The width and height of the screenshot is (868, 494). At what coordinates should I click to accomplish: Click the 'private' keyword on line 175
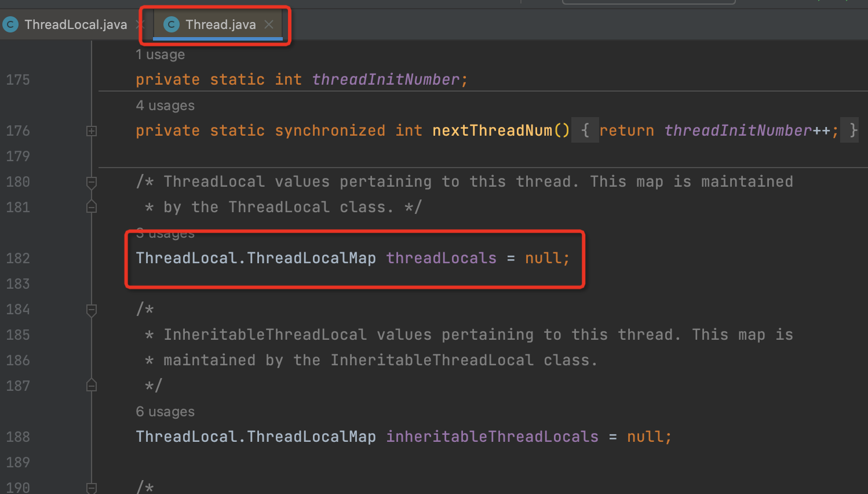(x=168, y=79)
